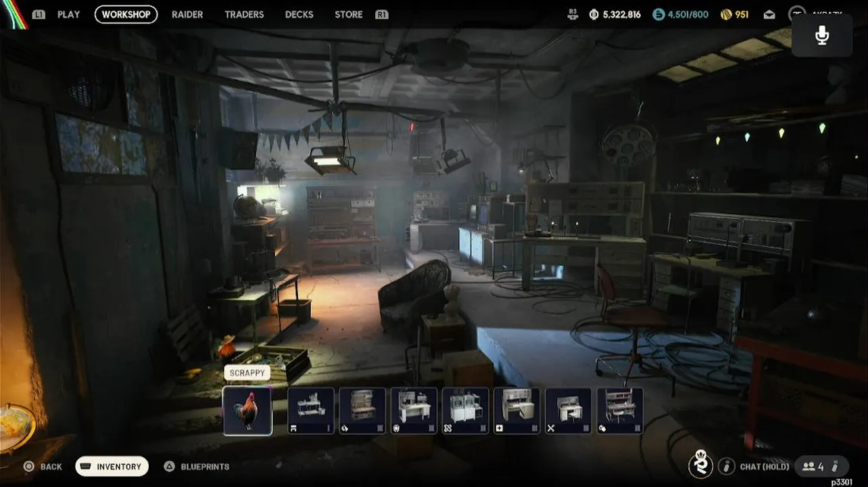This screenshot has height=487, width=868.
Task: Open the party members panel showing 4
Action: [x=821, y=466]
